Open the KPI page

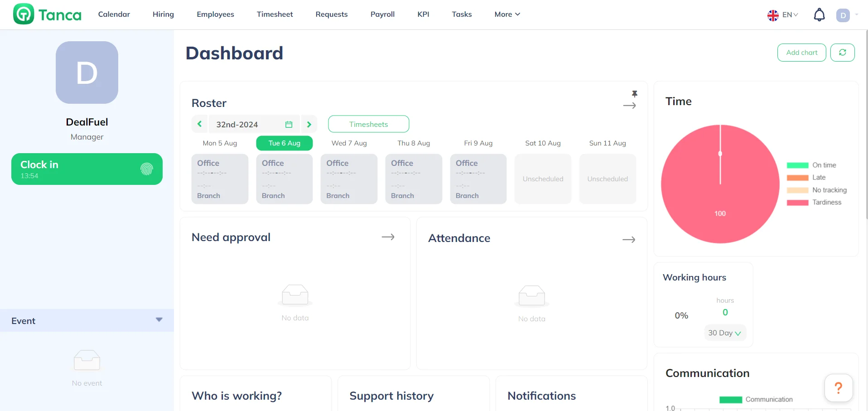(x=423, y=15)
